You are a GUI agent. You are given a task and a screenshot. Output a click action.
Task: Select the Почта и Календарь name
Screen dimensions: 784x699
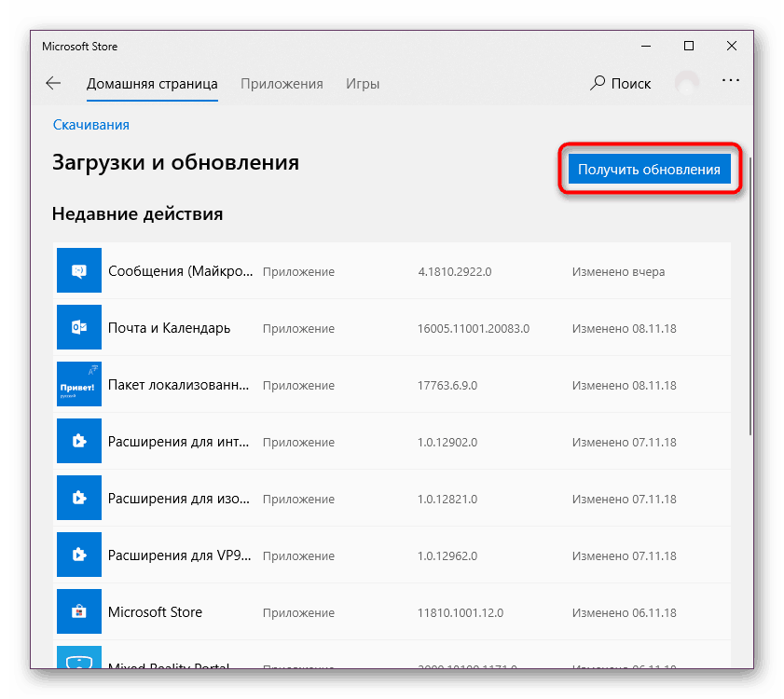point(169,328)
